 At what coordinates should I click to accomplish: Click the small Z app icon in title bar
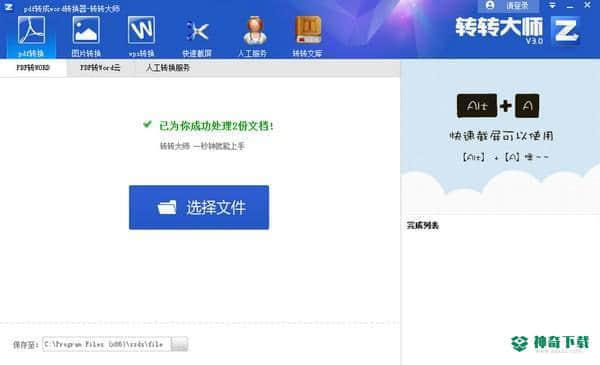pyautogui.click(x=8, y=7)
